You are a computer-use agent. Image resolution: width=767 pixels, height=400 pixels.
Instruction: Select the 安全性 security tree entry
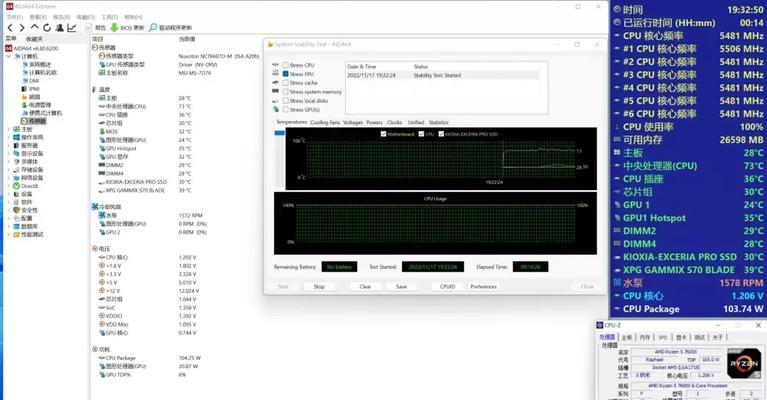[x=29, y=210]
